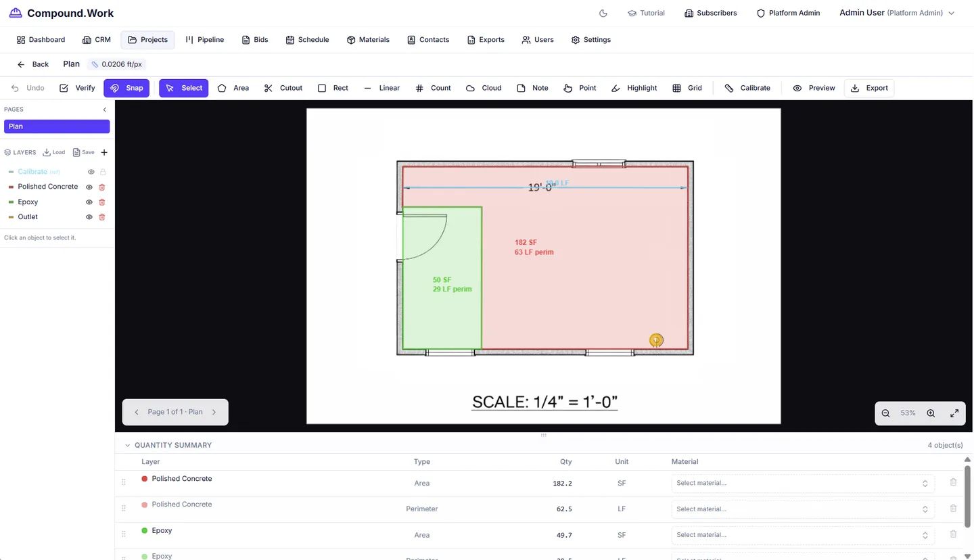Image resolution: width=974 pixels, height=560 pixels.
Task: Open the Schedule tab
Action: (x=307, y=40)
